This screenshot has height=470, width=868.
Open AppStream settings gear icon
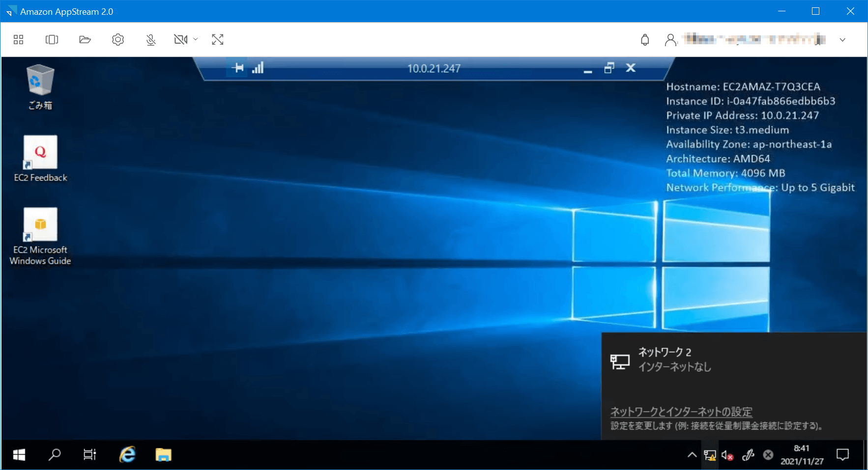point(117,39)
